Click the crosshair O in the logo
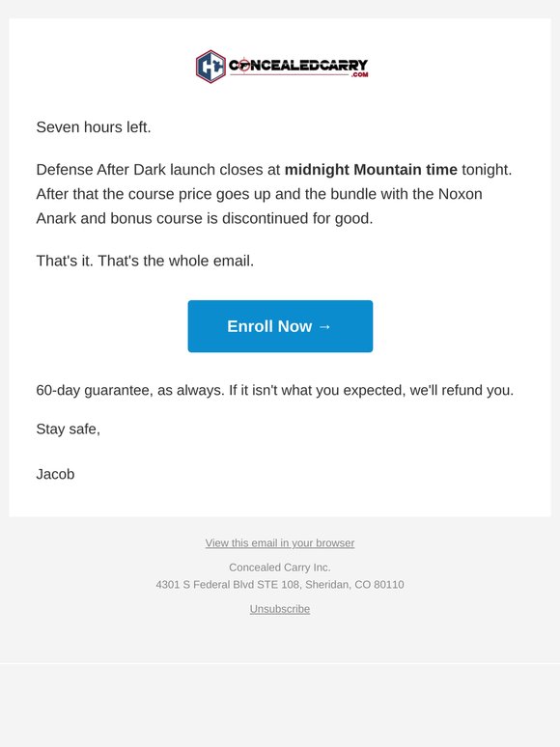The height and width of the screenshot is (747, 560). click(x=243, y=66)
